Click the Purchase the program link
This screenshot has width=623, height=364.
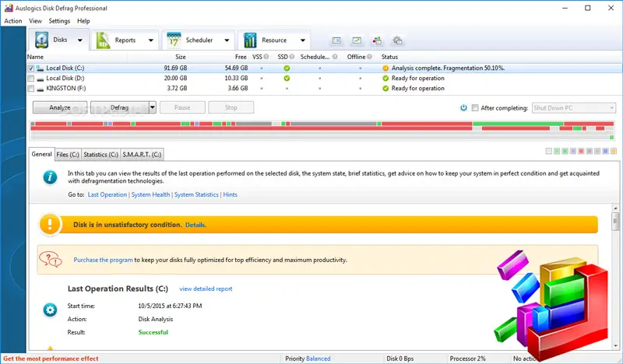coord(104,260)
